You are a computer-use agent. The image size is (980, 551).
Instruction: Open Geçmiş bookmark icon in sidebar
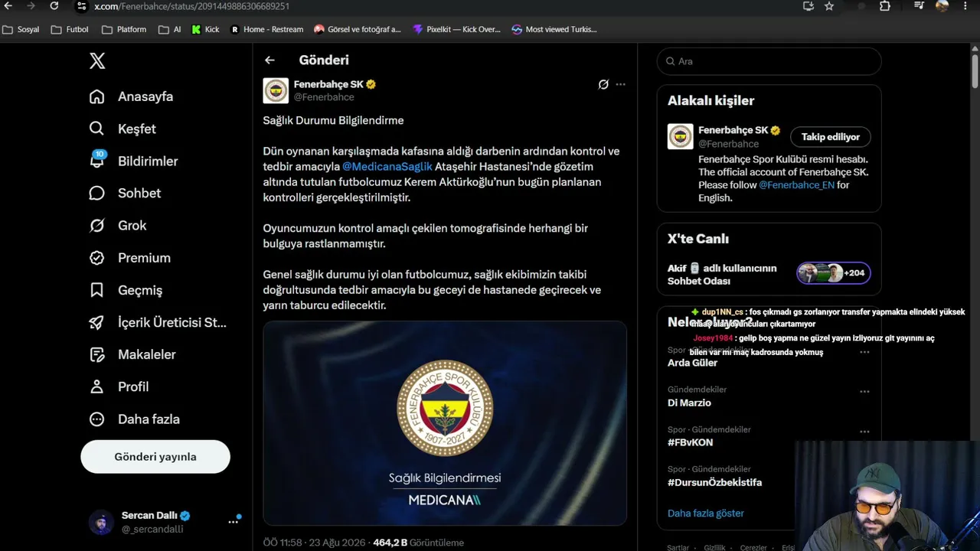click(96, 290)
